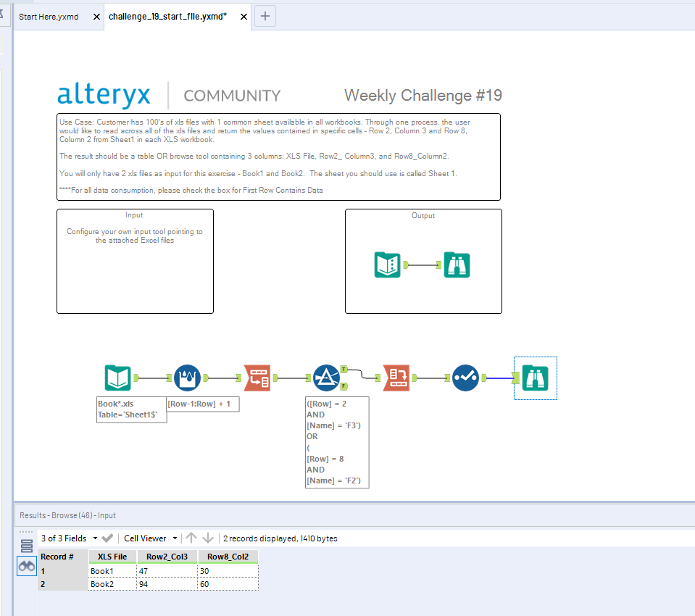
Task: Click the Row2_Col3 column header
Action: 167,557
